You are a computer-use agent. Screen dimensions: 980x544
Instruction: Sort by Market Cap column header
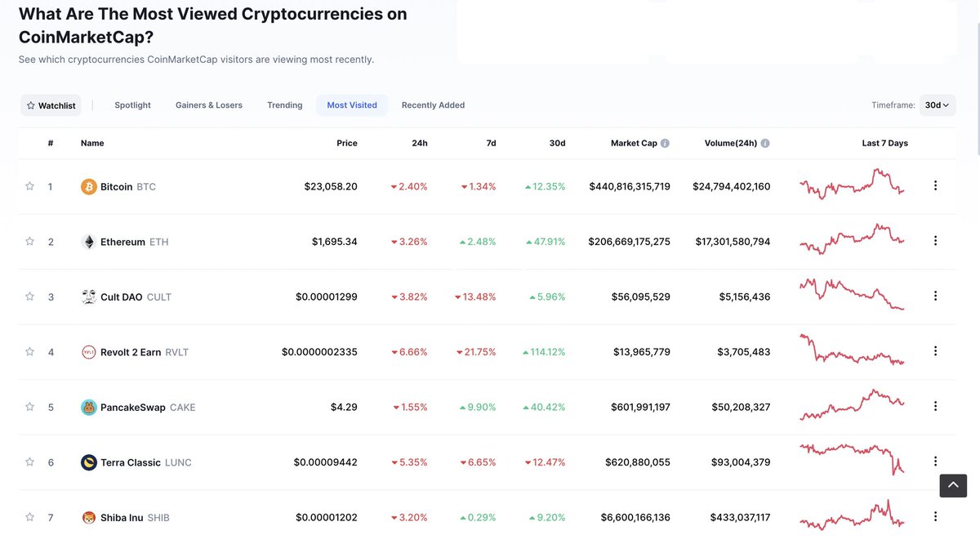(x=634, y=143)
